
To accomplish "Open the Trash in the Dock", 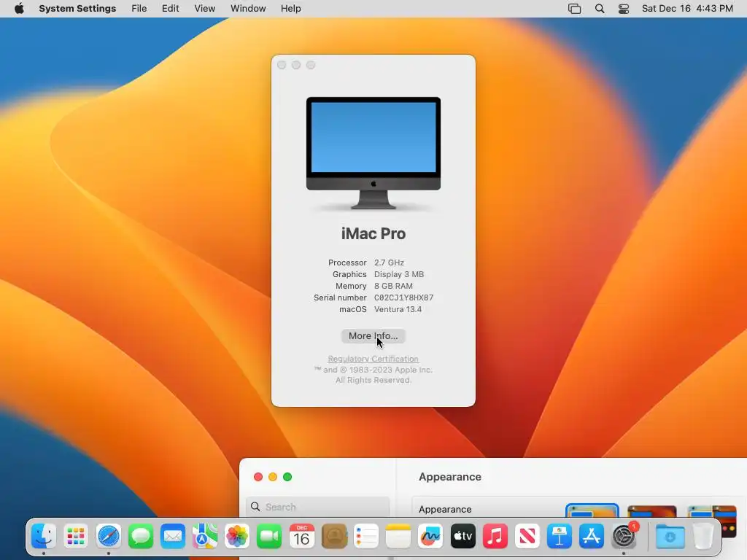I will point(703,536).
